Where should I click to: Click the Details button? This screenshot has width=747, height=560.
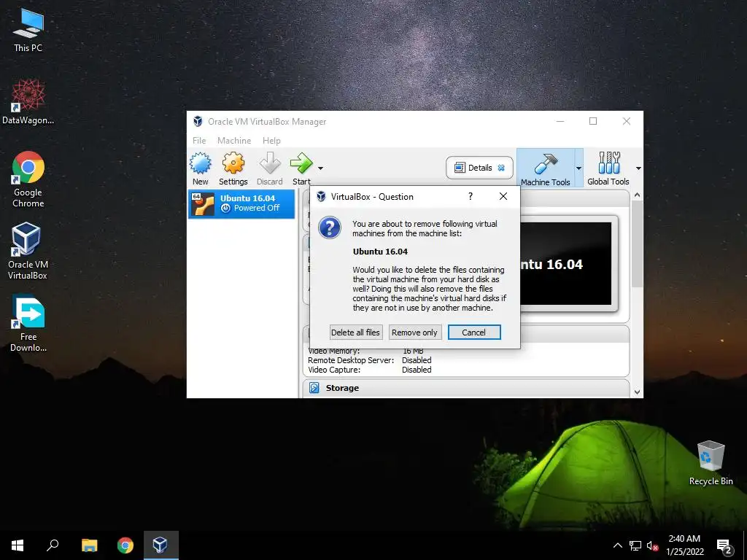(479, 168)
